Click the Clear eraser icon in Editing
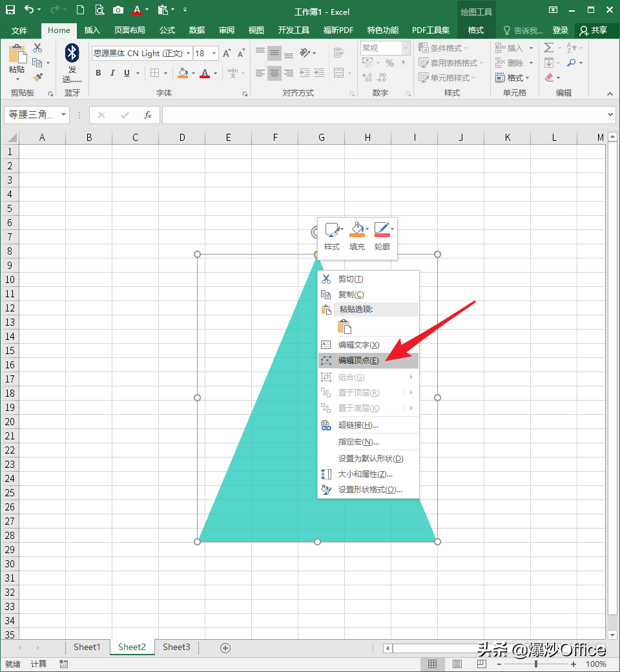The image size is (620, 672). pos(549,78)
